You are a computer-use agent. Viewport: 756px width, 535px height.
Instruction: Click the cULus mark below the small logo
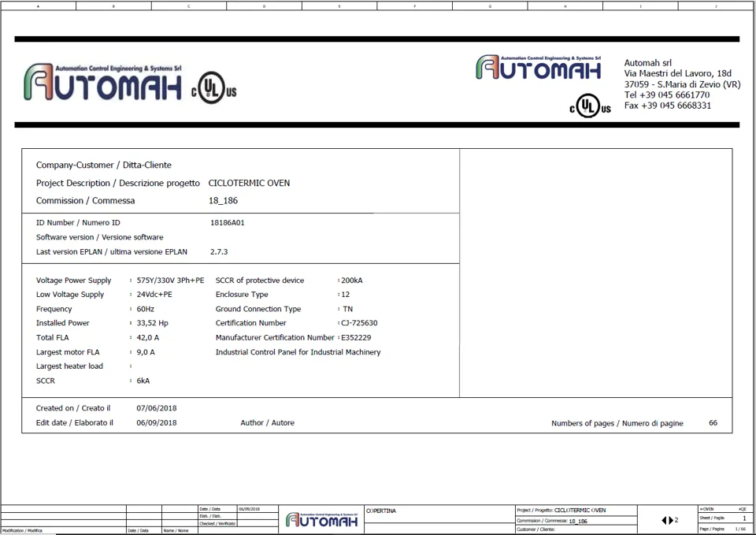click(x=590, y=106)
